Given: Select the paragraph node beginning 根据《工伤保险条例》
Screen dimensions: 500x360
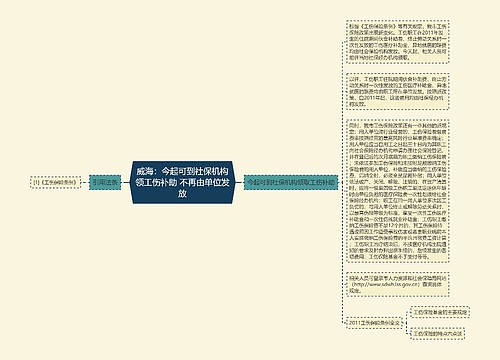Looking at the screenshot, I should click(x=398, y=42).
